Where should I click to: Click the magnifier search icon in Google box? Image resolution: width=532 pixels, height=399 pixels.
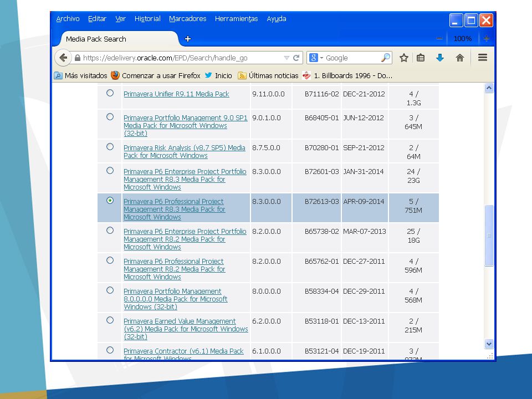(x=386, y=58)
